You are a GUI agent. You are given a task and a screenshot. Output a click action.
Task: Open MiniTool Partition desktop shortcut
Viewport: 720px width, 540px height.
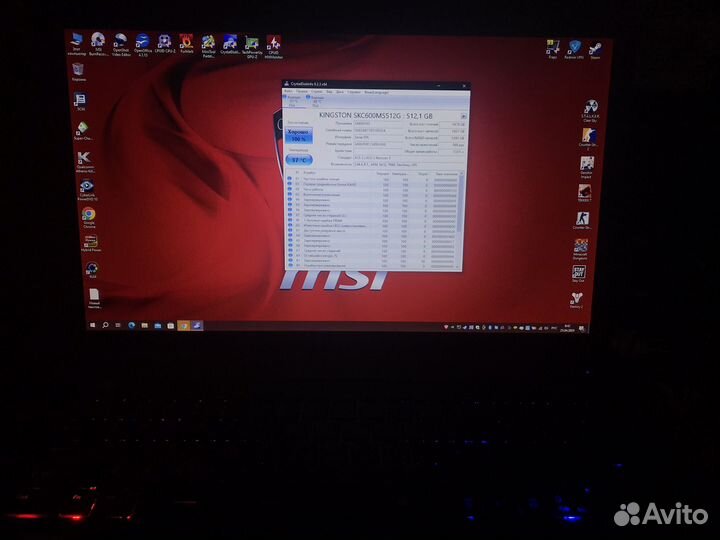(x=208, y=46)
